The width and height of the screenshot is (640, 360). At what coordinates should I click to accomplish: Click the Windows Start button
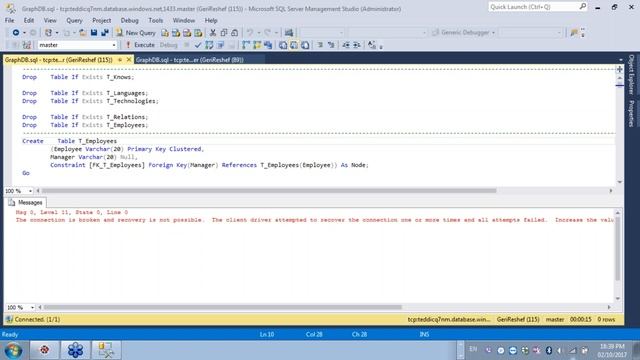tap(13, 350)
